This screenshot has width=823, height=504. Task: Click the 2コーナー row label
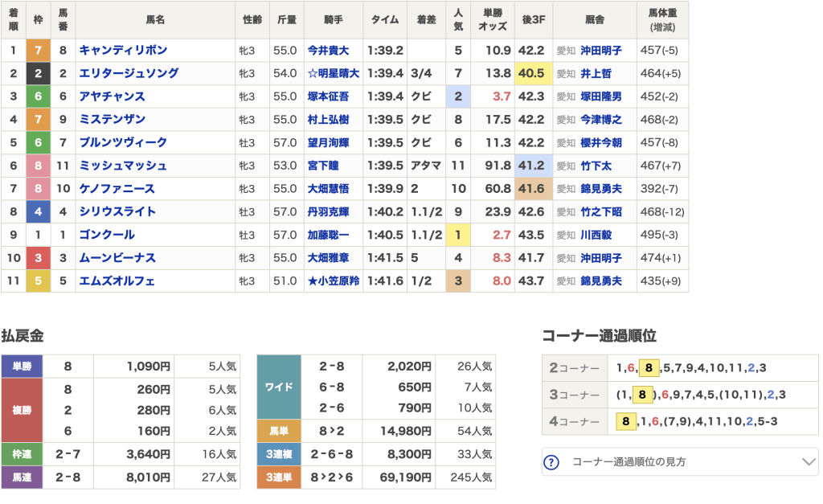(574, 368)
